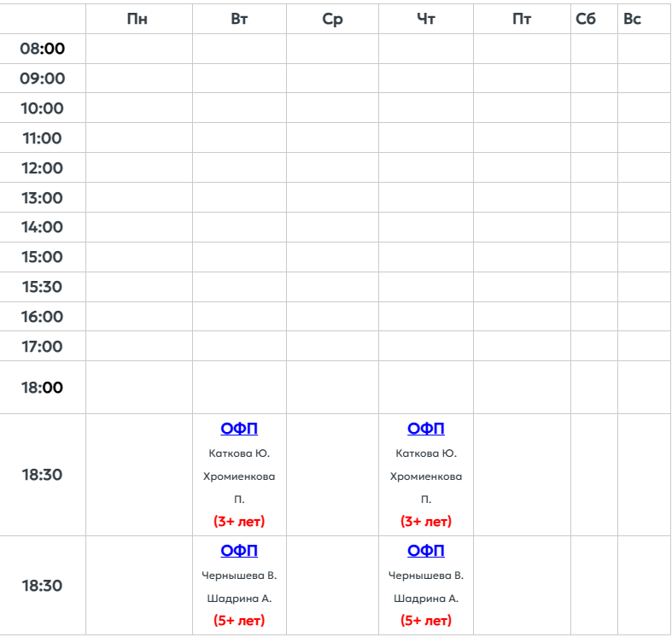Click the Tuesday (3+ лет) age label
This screenshot has width=672, height=637.
(239, 521)
